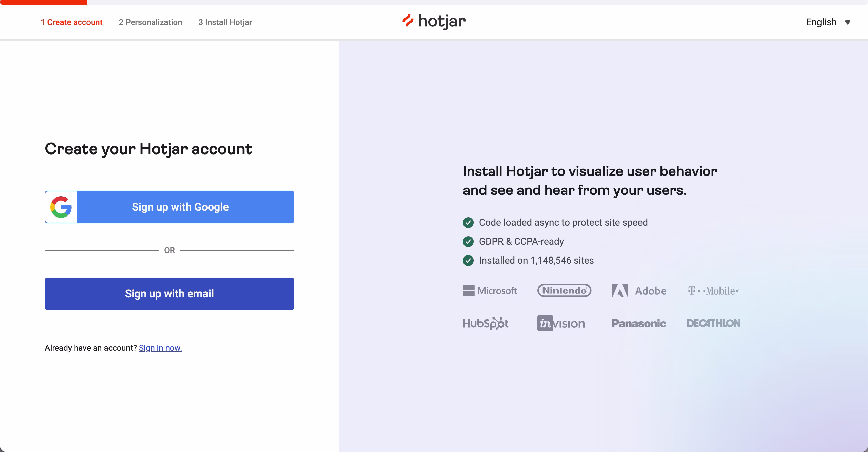Click the Adobe logo
868x452 pixels.
(x=639, y=291)
